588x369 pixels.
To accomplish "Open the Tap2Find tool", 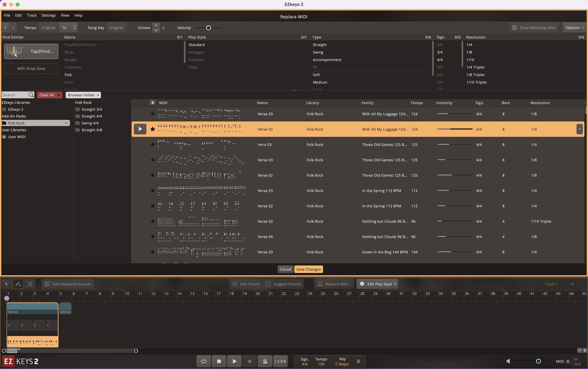I will click(x=31, y=51).
